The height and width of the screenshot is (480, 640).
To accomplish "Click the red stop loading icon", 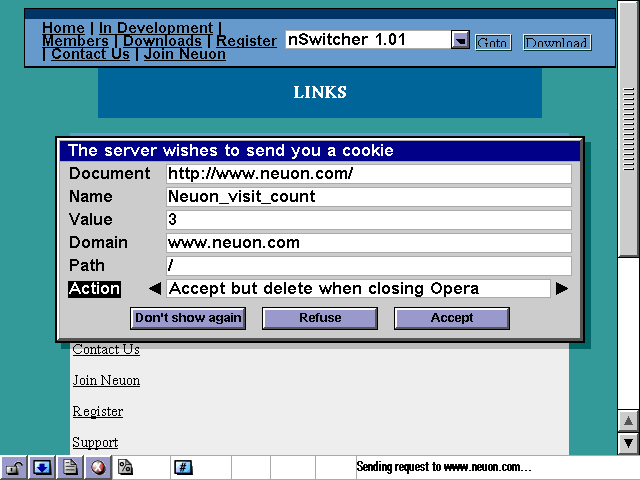I will (x=98, y=467).
